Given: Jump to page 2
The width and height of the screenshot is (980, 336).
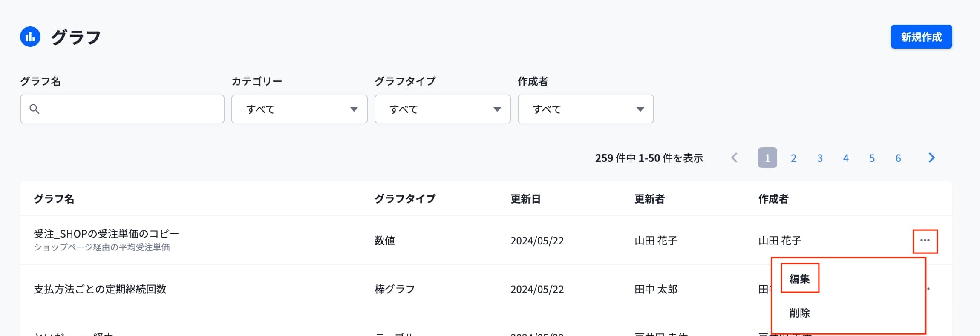Looking at the screenshot, I should [793, 158].
